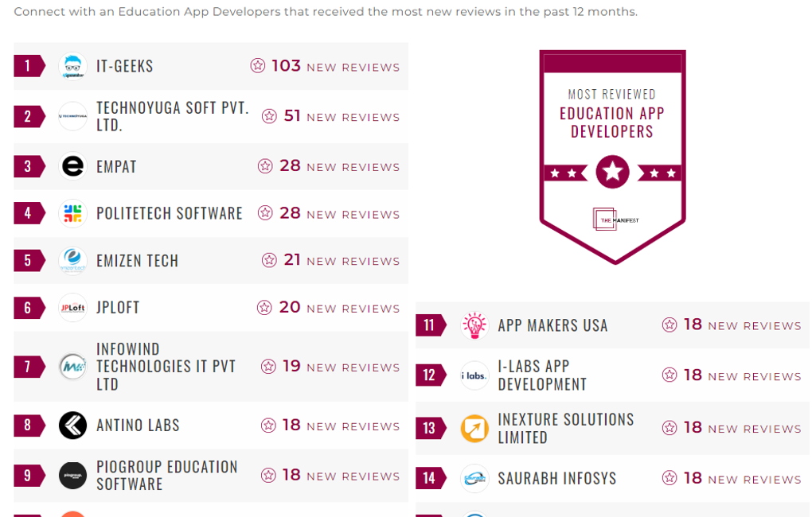Click the i-Labs logo icon
This screenshot has height=517, width=812.
[x=474, y=375]
